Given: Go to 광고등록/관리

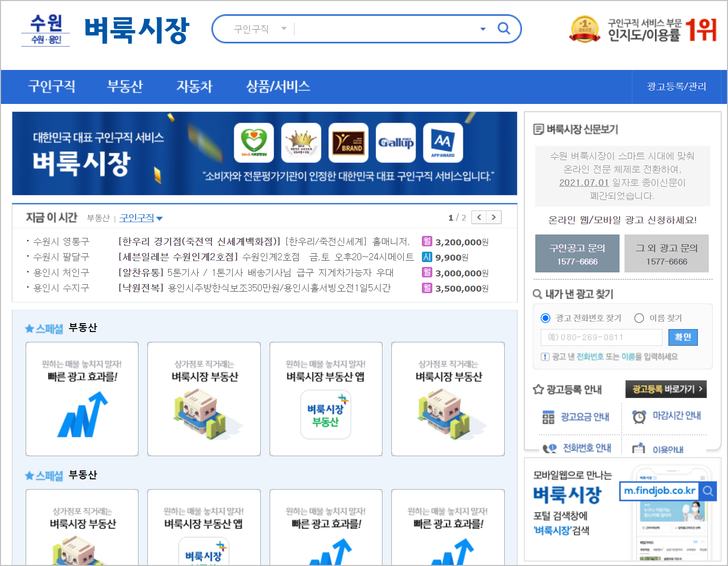Looking at the screenshot, I should tap(676, 87).
